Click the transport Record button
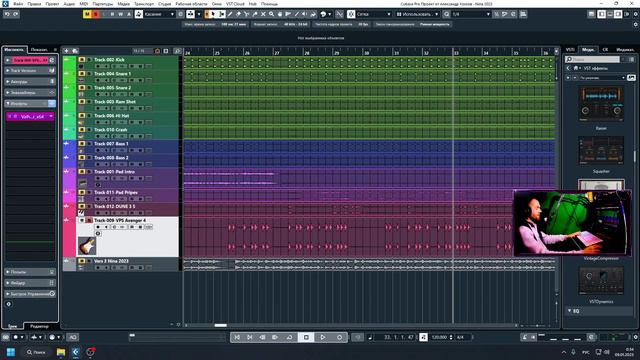The image size is (640, 360). 340,337
